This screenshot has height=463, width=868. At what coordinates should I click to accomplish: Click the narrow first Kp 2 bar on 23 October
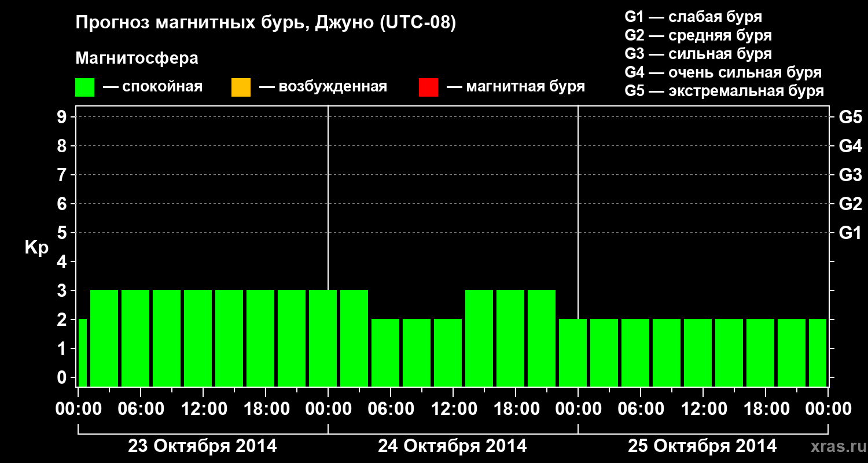point(82,352)
